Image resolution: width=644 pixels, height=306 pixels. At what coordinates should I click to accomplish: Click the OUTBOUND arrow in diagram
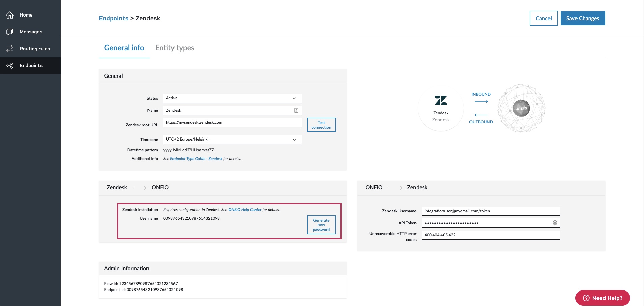click(x=481, y=115)
